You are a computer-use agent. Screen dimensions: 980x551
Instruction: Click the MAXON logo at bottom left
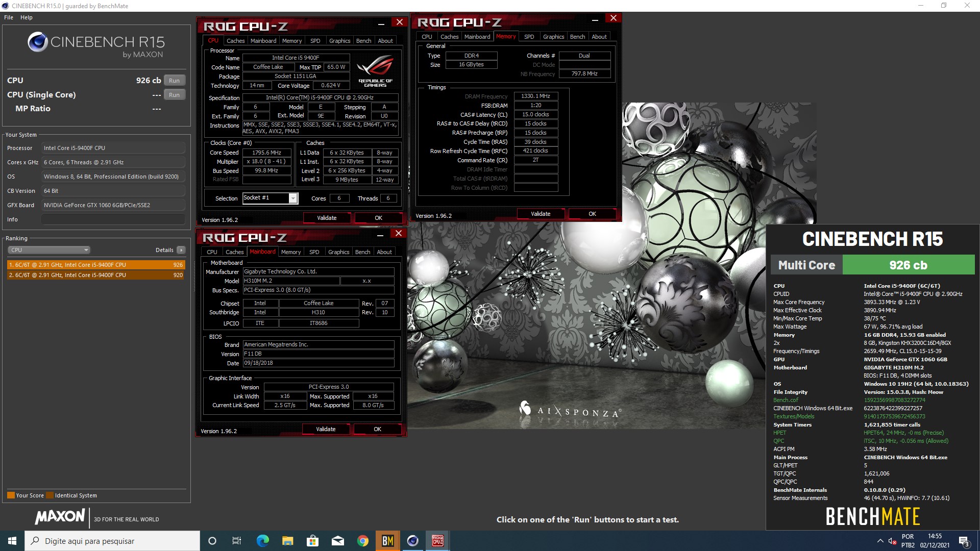pos(60,516)
